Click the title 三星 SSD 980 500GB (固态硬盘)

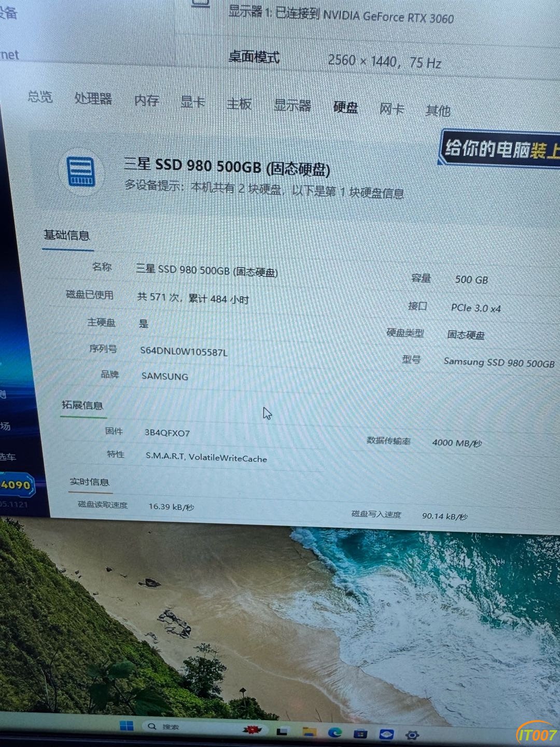(x=227, y=166)
